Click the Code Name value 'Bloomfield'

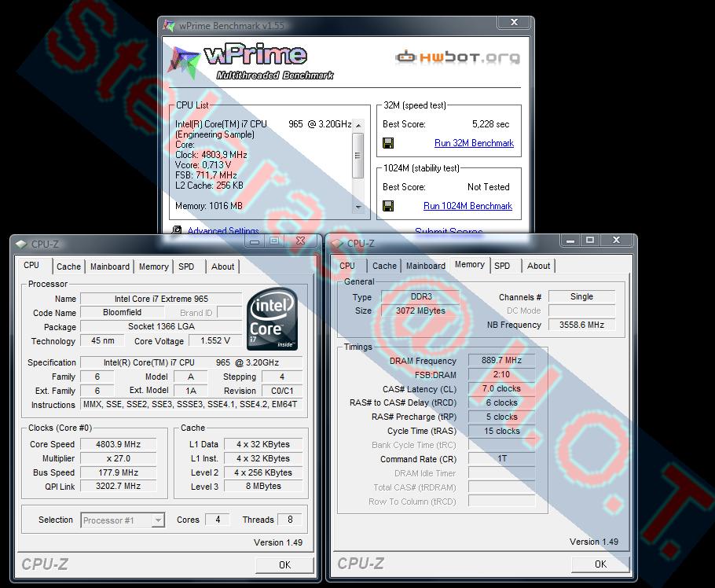pos(123,313)
